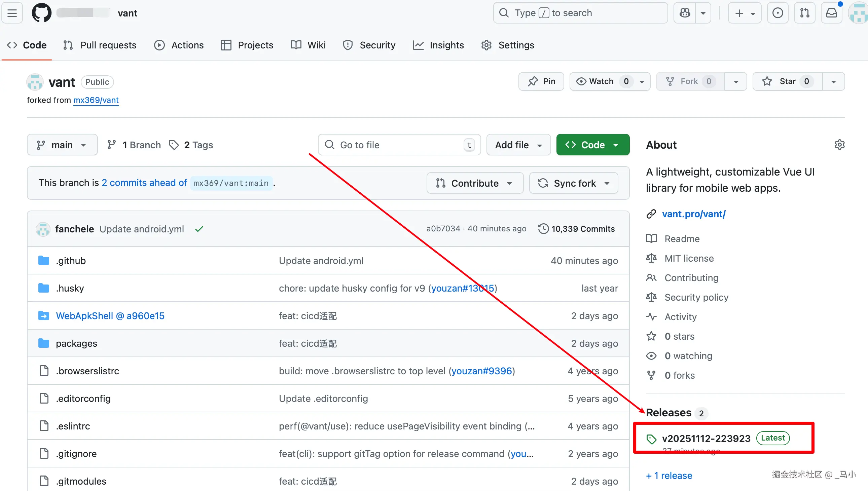Open the issues icon in header
The width and height of the screenshot is (868, 491).
point(777,13)
